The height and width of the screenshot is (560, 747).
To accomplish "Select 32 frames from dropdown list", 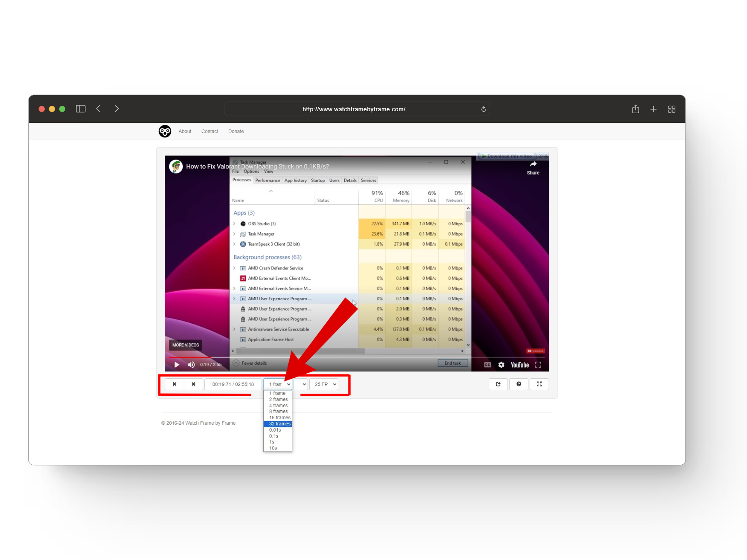I will 279,424.
